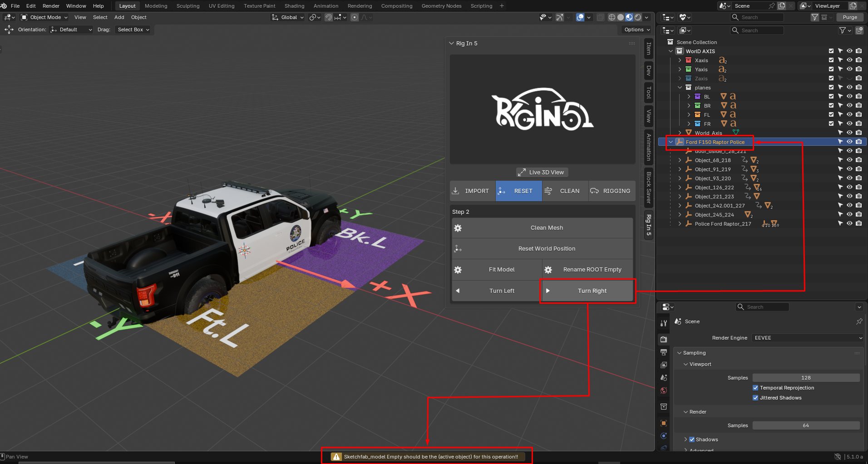Switch to the Modeling workspace tab
Screen dimensions: 868x464
[x=156, y=6]
